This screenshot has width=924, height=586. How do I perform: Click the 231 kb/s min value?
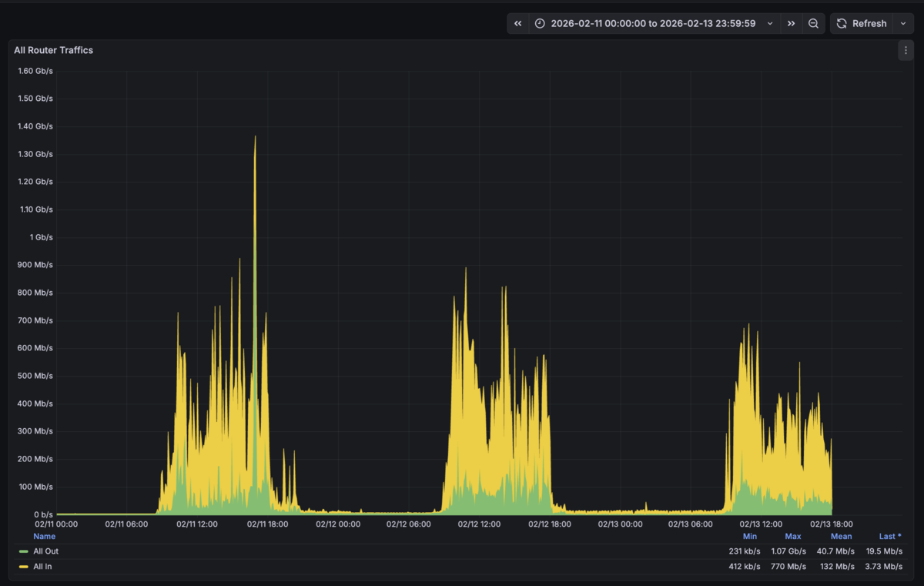click(x=745, y=551)
